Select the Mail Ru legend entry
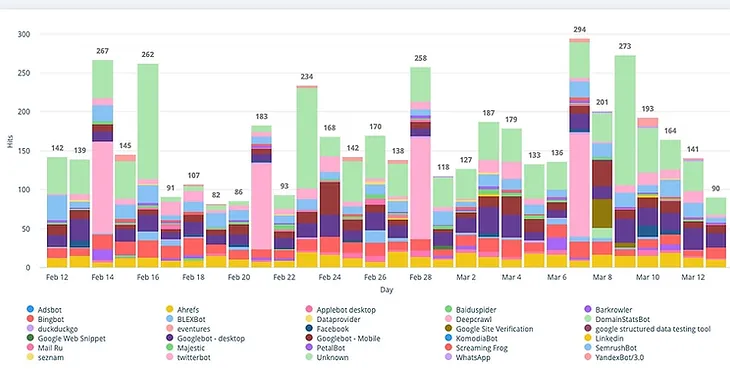730x369 pixels. click(45, 348)
